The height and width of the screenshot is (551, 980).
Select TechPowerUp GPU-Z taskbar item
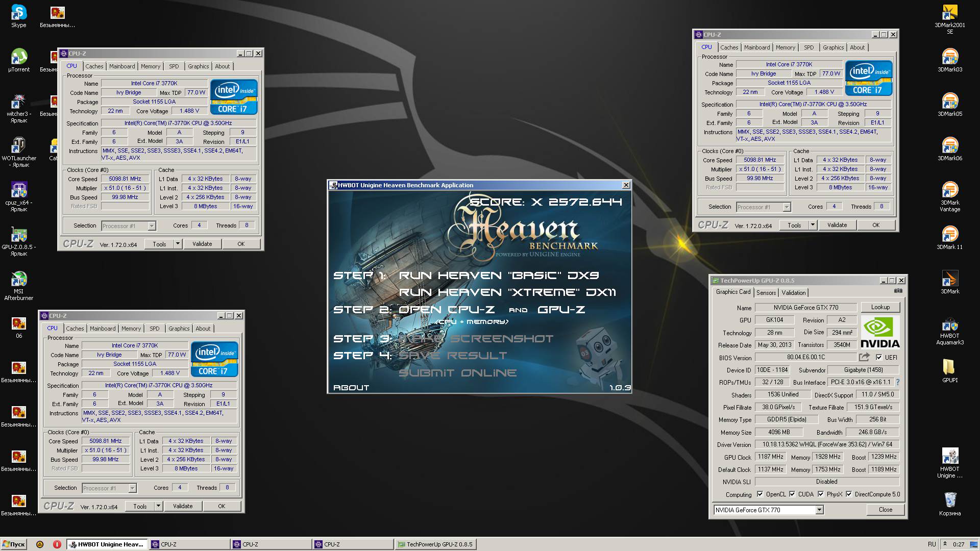pyautogui.click(x=435, y=544)
